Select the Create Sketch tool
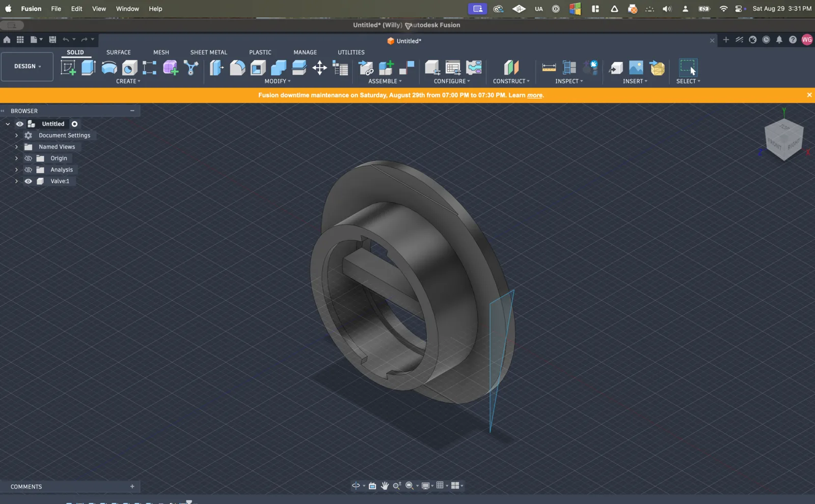The image size is (815, 504). [x=68, y=67]
